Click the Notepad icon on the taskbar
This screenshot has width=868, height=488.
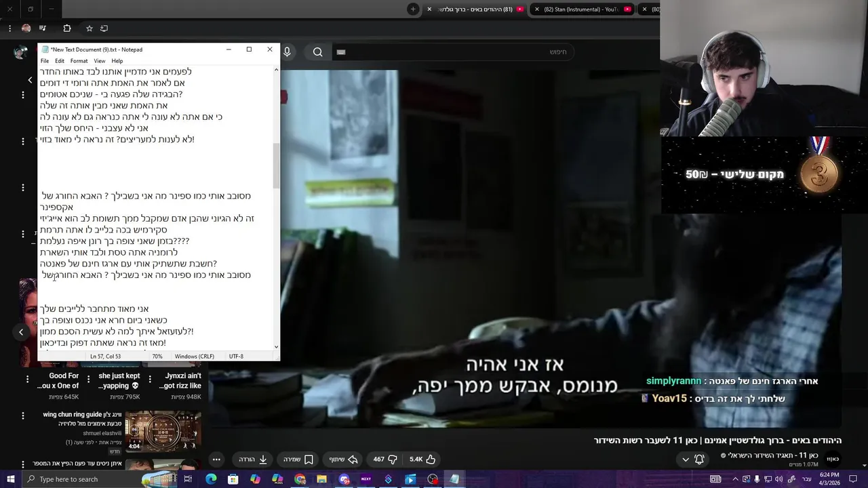454,479
